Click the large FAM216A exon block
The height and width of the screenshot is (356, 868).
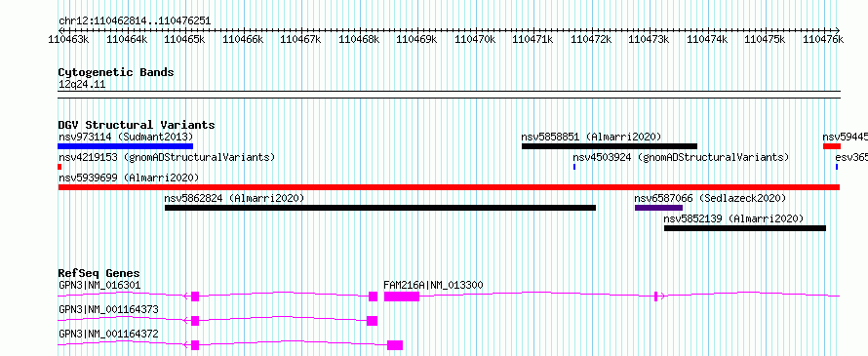[402, 297]
